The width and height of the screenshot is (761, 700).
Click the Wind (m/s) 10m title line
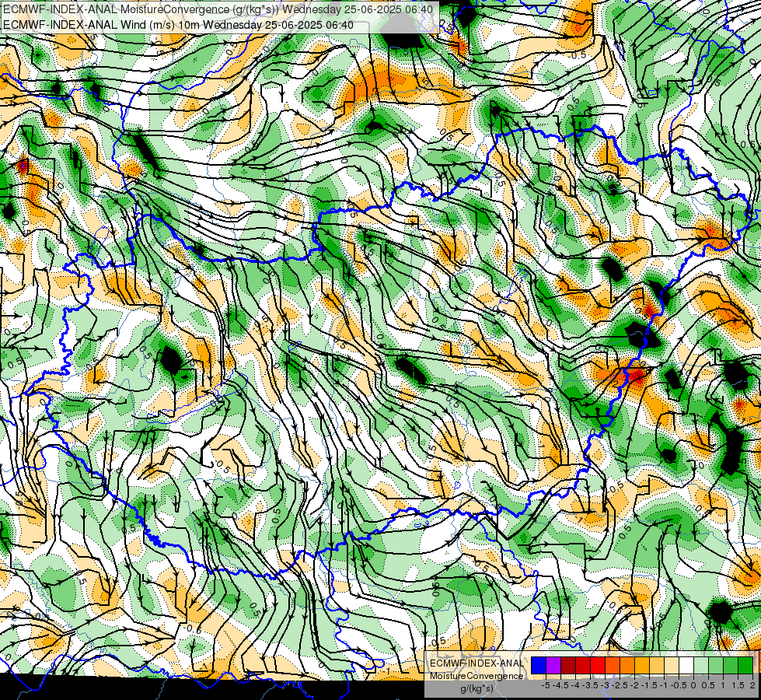pyautogui.click(x=178, y=25)
